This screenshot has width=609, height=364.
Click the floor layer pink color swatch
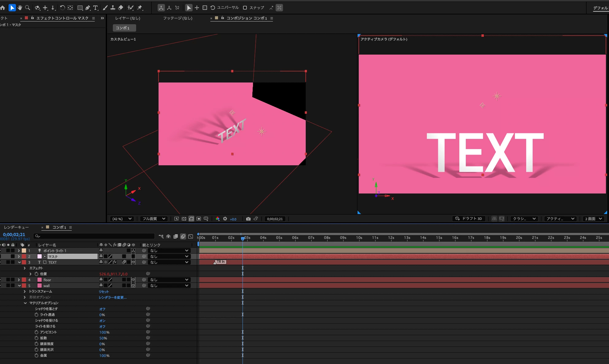coord(40,280)
